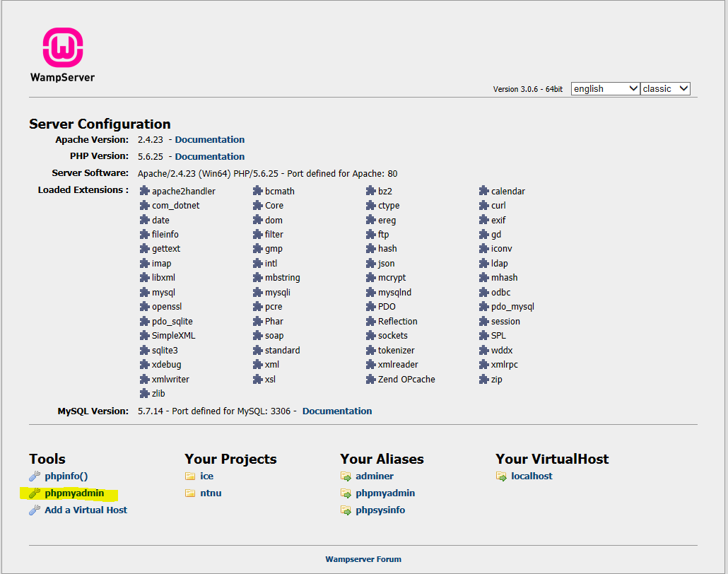Click the xmlrpc extension text

[x=504, y=365]
